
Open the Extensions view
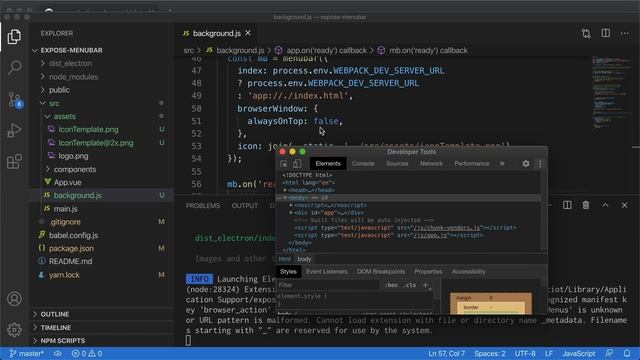pyautogui.click(x=14, y=161)
